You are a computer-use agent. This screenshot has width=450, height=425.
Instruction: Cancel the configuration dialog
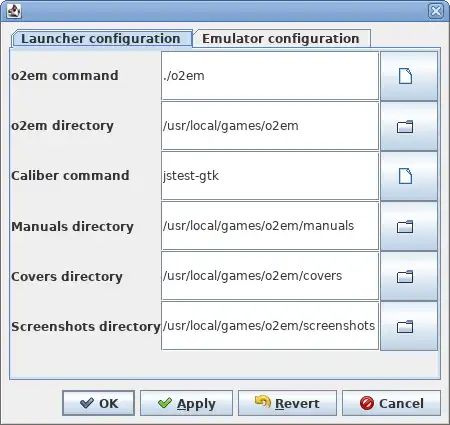(391, 403)
